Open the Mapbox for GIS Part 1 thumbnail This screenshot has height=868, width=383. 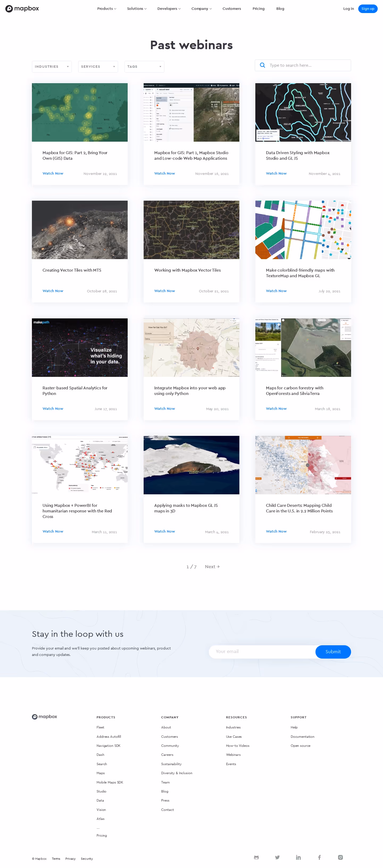(191, 112)
